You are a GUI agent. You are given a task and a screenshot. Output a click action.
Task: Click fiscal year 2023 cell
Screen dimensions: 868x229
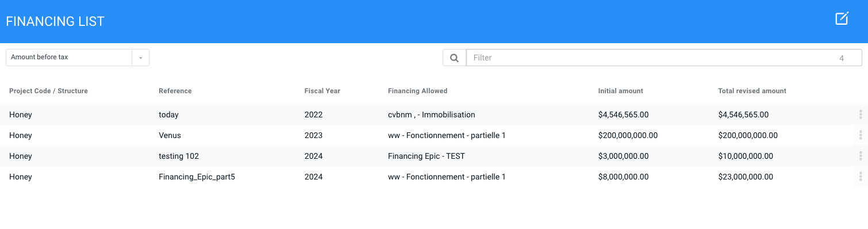tap(314, 135)
